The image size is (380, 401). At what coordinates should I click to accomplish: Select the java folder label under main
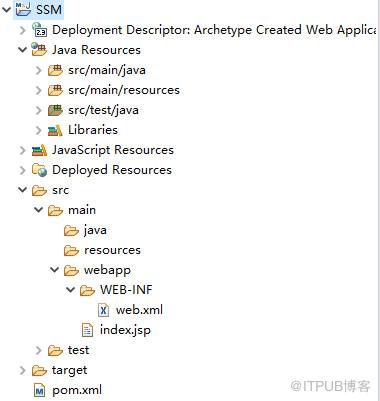[x=95, y=230]
